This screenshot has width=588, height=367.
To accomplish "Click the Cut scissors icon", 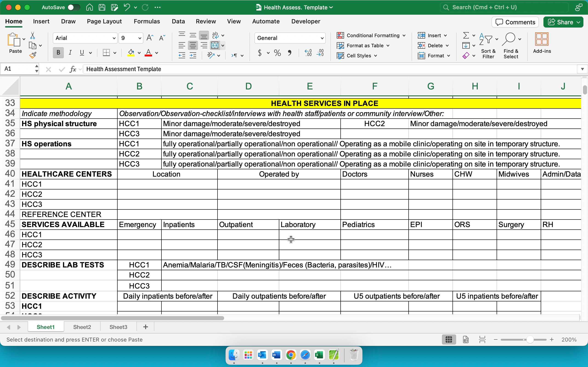I will (x=33, y=36).
